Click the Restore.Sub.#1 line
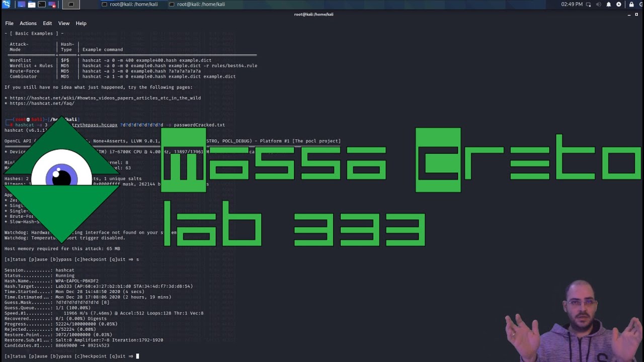The image size is (644, 362). [x=84, y=340]
